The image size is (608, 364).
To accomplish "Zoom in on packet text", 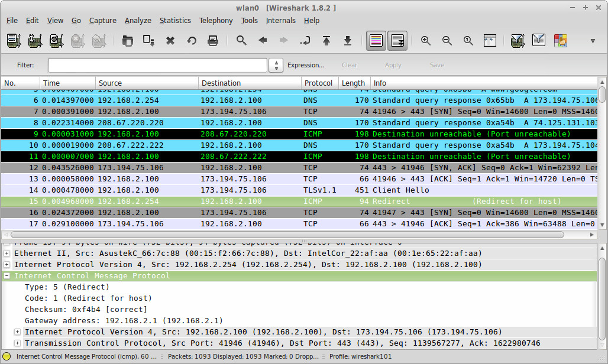I will click(426, 40).
